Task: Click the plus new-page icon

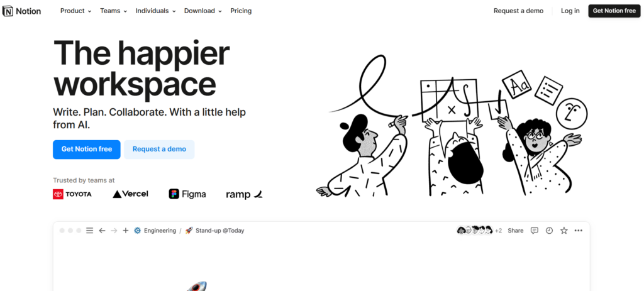Action: (x=126, y=231)
